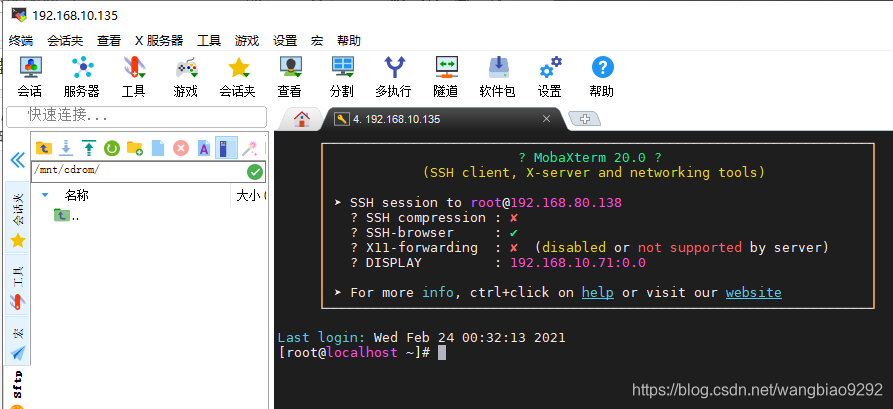Screen dimensions: 893x409
Task: Open a new tab with plus button
Action: click(585, 118)
